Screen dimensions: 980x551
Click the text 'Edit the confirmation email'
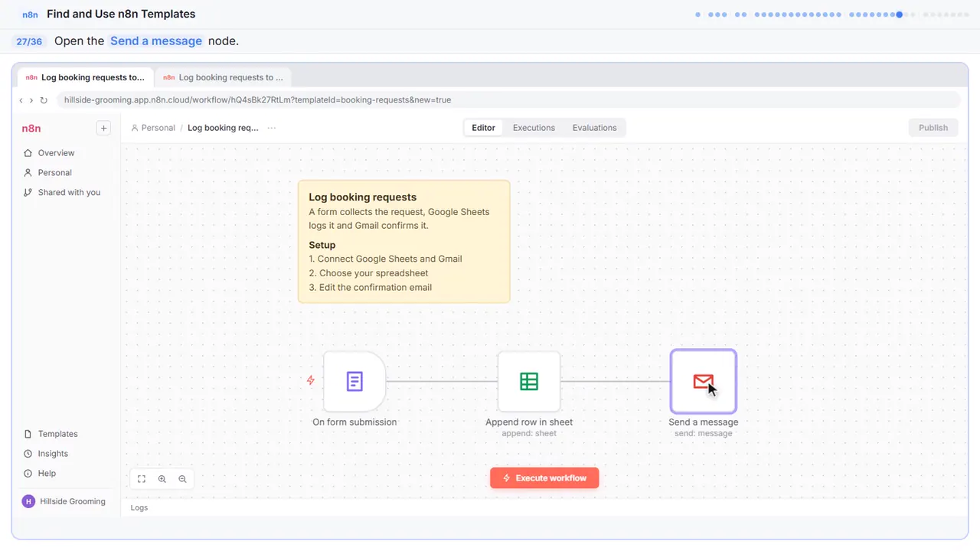tap(374, 288)
